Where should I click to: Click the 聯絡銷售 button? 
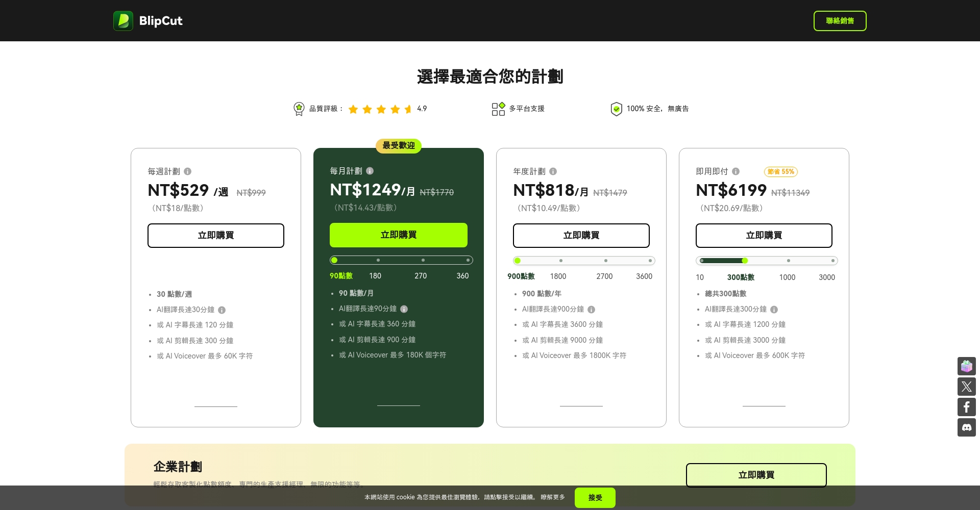(x=840, y=20)
